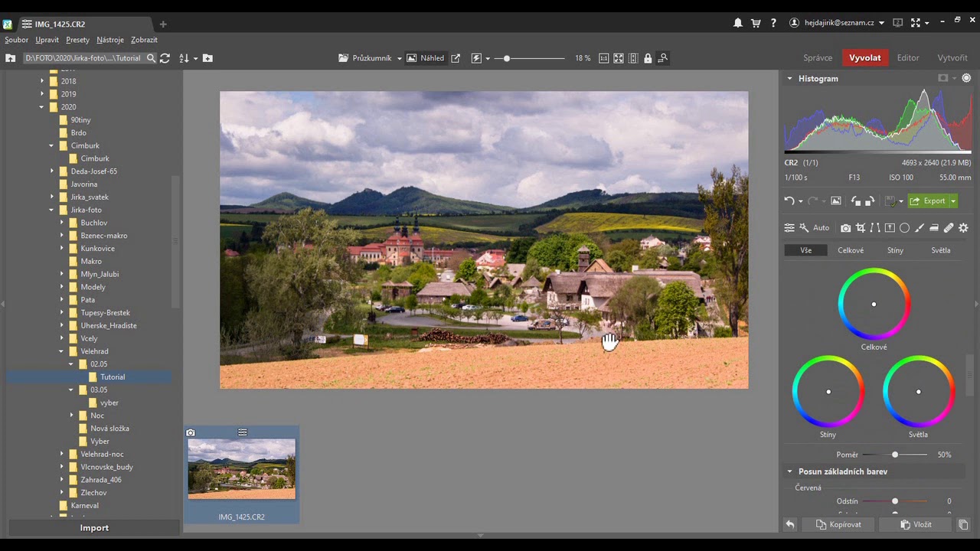Viewport: 980px width, 551px height.
Task: Click the lightning quick-preview icon
Action: click(x=476, y=58)
